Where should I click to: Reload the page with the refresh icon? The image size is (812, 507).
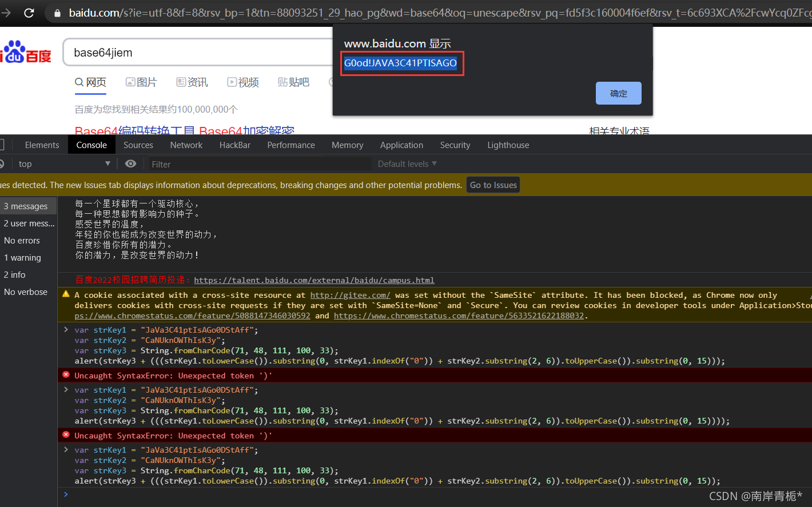(29, 13)
